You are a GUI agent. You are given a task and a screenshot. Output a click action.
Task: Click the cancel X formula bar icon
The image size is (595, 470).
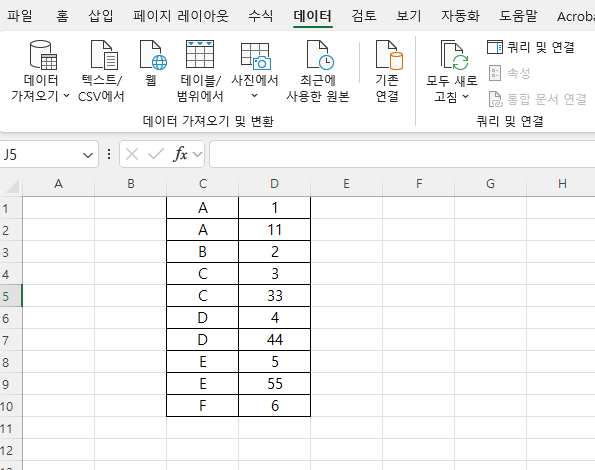(132, 154)
